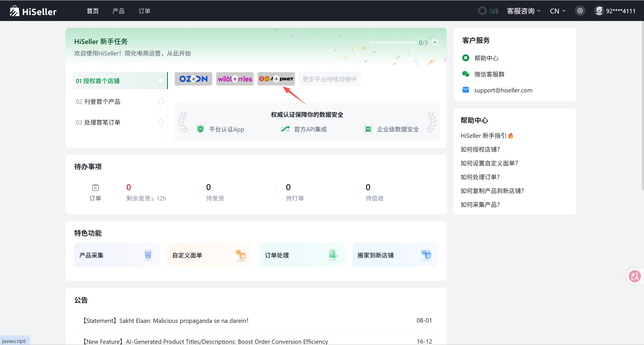The height and width of the screenshot is (345, 644).
Task: Go to the 产品 menu
Action: pos(118,11)
